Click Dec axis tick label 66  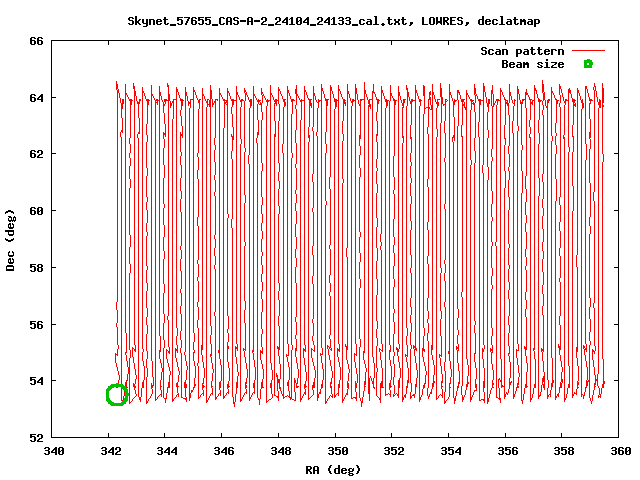[36, 41]
